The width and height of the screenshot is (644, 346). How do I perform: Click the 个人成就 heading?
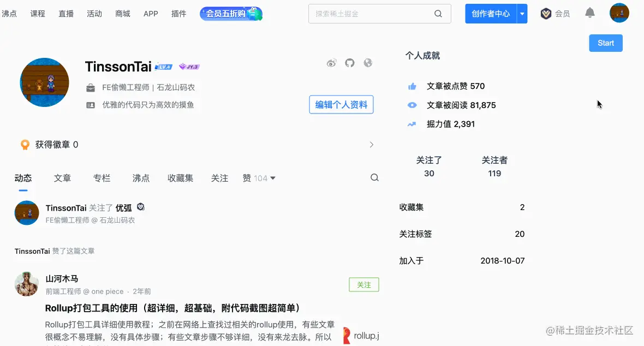tap(422, 56)
